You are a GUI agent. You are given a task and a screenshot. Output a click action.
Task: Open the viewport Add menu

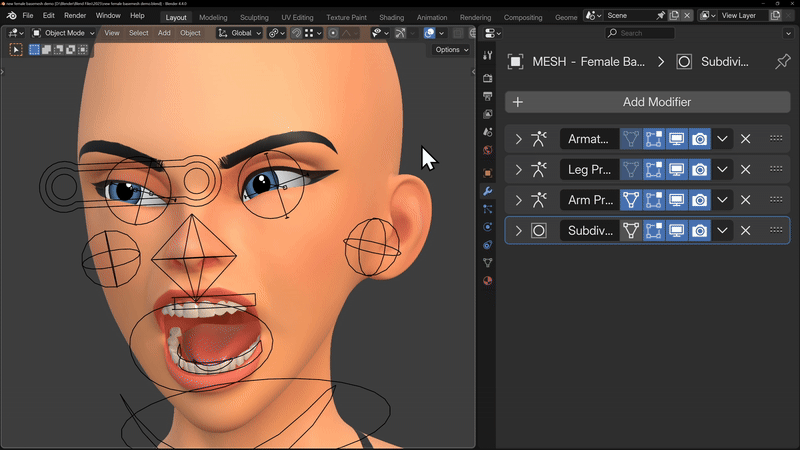[164, 33]
